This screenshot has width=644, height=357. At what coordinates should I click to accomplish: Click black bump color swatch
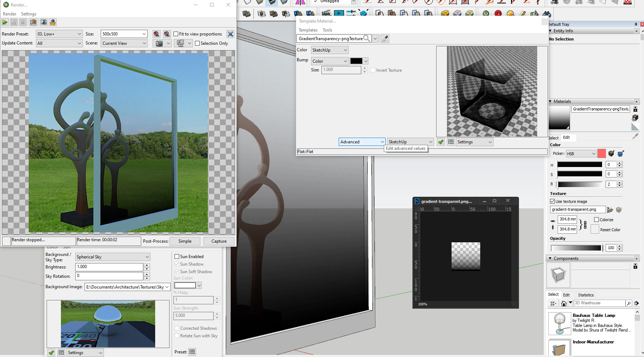coord(356,61)
